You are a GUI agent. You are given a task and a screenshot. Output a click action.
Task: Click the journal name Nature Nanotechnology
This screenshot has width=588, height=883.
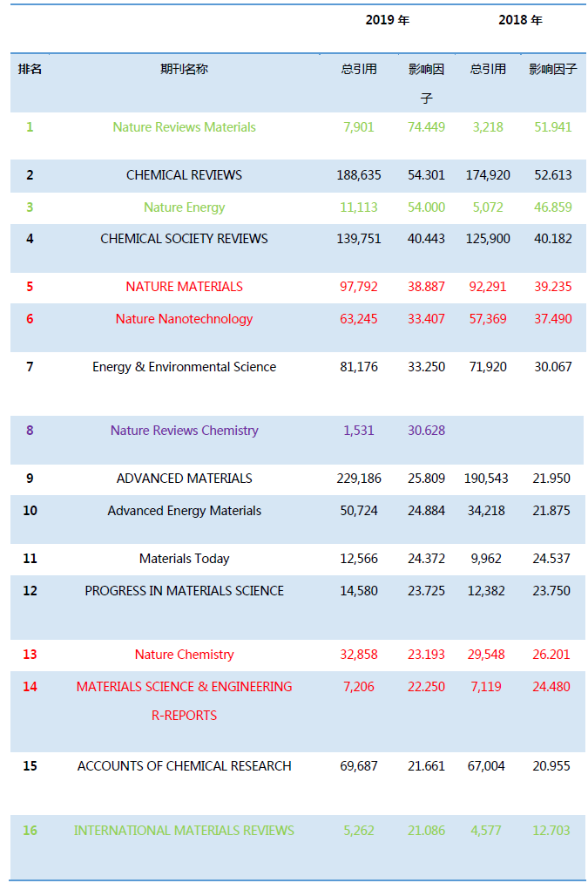184,319
